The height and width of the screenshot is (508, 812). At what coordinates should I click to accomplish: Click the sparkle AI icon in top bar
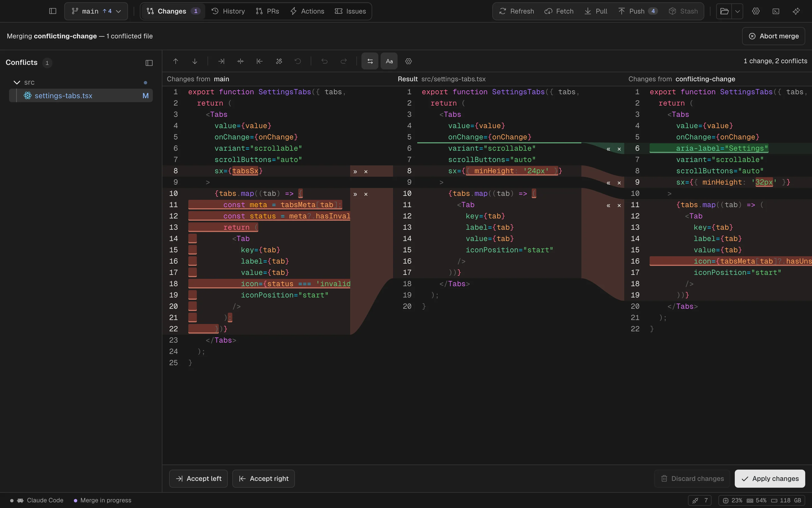(x=796, y=11)
